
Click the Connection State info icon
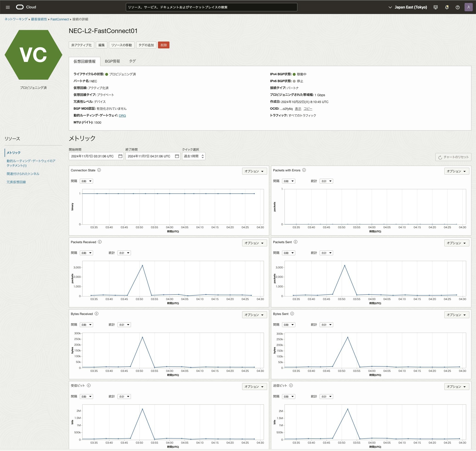click(x=99, y=170)
